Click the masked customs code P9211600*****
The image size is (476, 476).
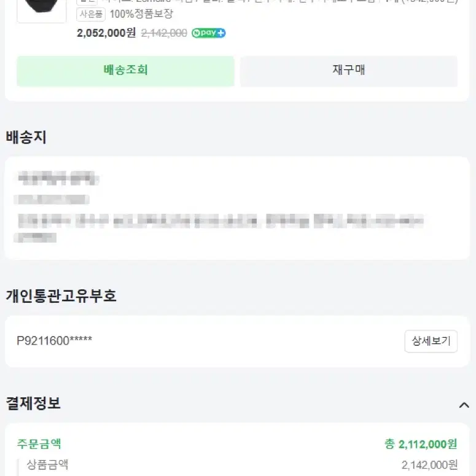pyautogui.click(x=54, y=341)
